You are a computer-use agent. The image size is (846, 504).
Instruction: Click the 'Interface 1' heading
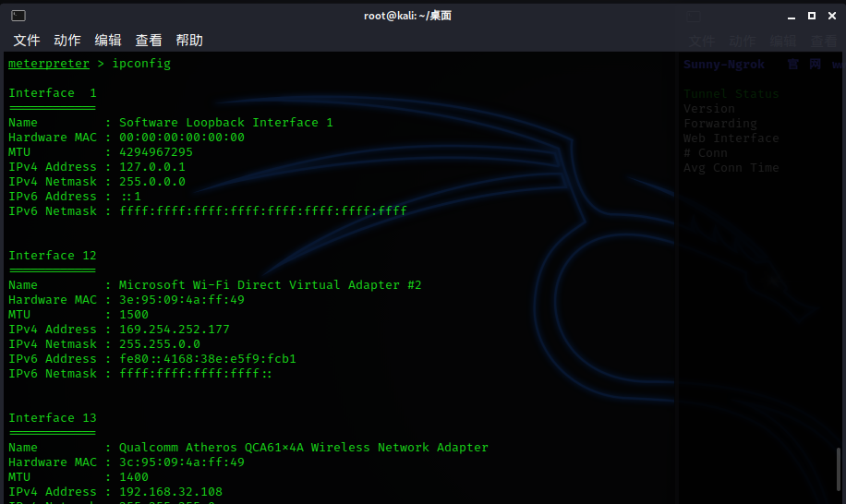point(53,93)
